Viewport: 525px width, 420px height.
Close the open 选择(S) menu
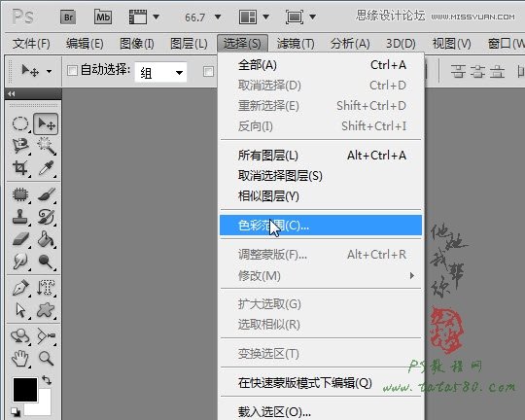pos(242,44)
